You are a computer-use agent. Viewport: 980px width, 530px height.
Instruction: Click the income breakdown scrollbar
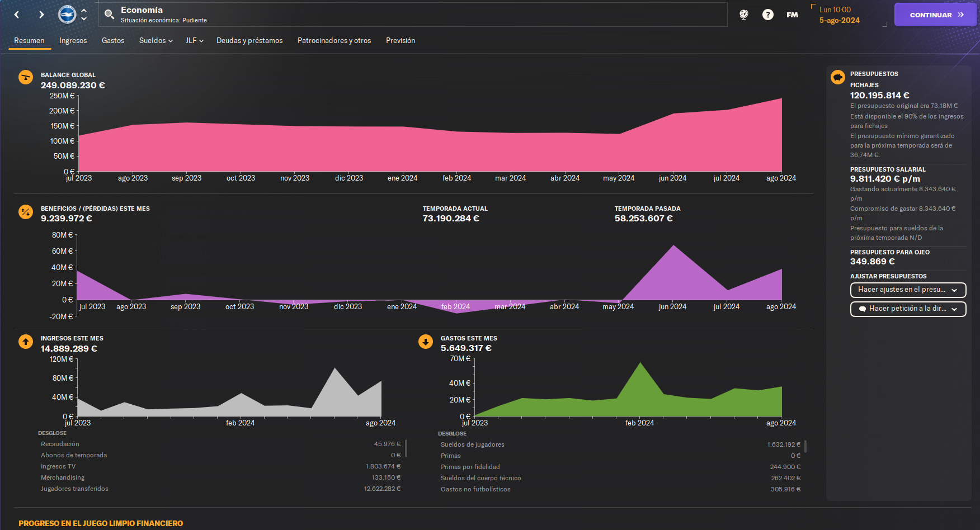point(406,448)
